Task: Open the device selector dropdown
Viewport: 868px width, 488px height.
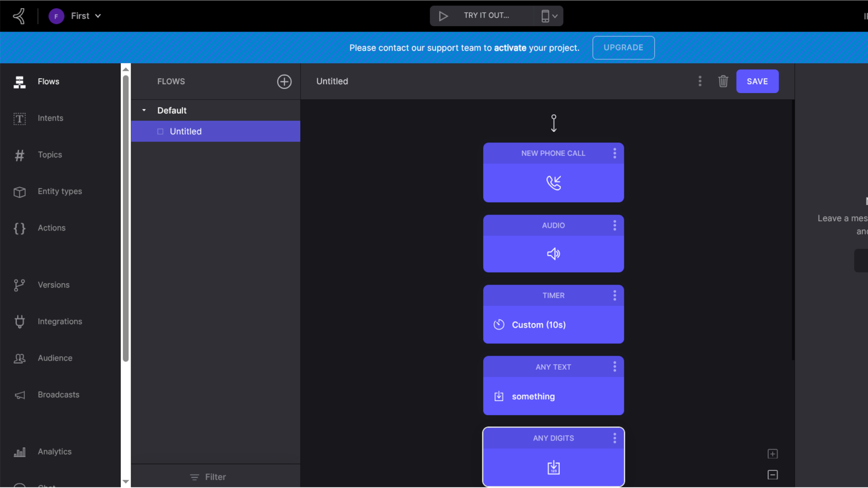Action: pyautogui.click(x=549, y=16)
